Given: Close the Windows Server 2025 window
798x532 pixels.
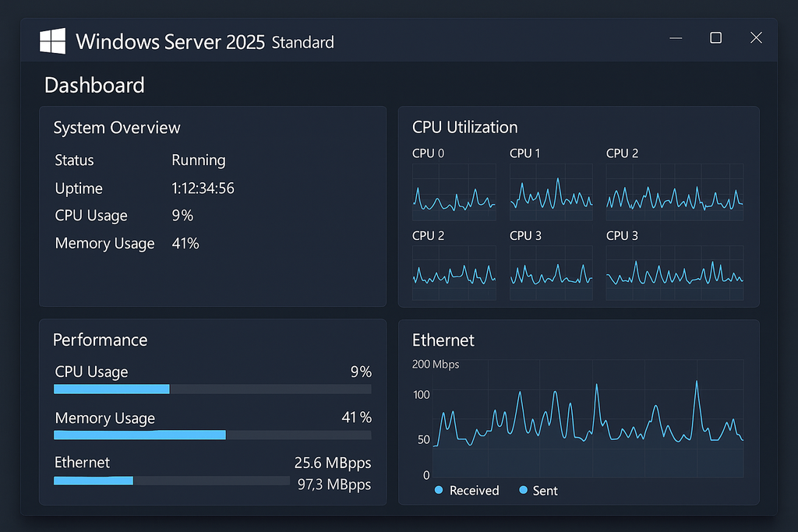Looking at the screenshot, I should (755, 38).
